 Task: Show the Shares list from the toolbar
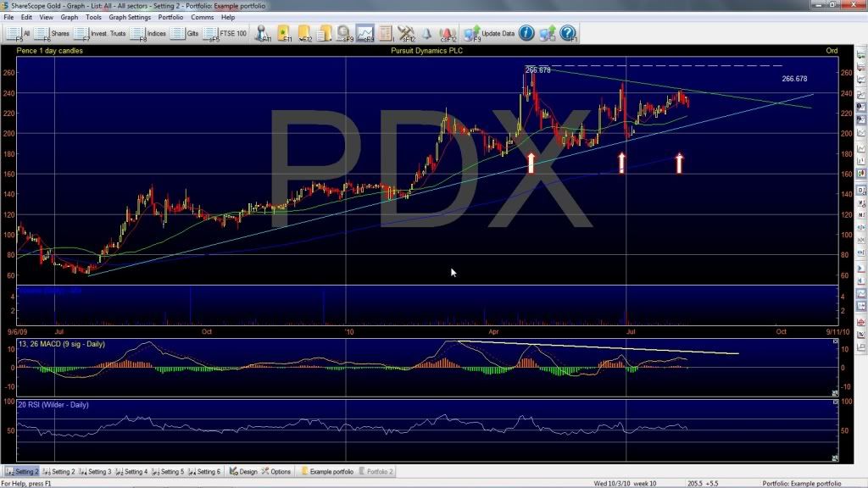(52, 34)
